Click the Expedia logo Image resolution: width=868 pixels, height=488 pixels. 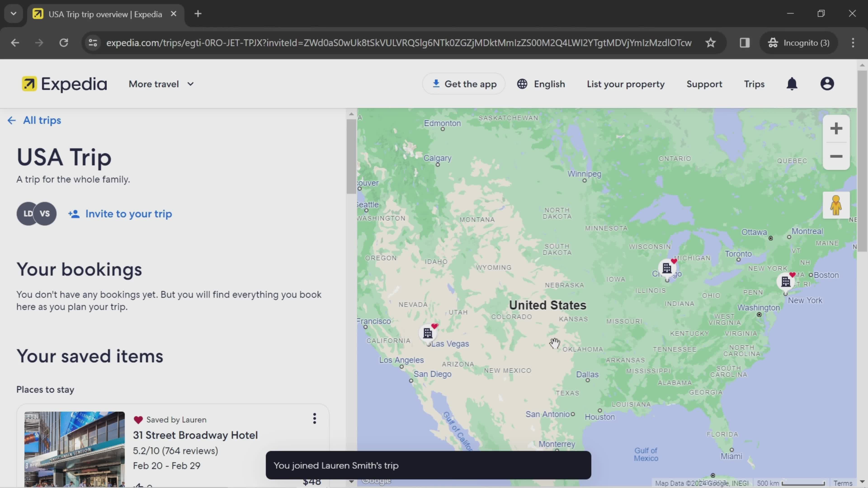pyautogui.click(x=64, y=84)
